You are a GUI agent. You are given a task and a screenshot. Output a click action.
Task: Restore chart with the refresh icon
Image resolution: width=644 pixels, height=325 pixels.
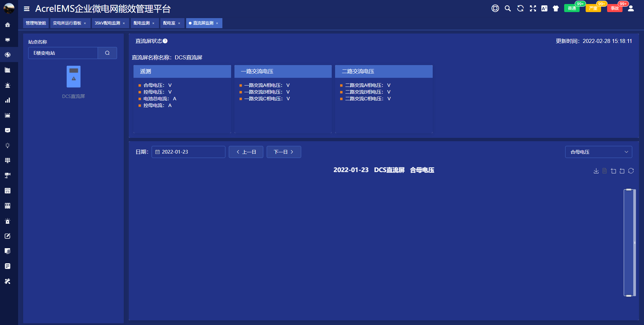[x=631, y=171]
